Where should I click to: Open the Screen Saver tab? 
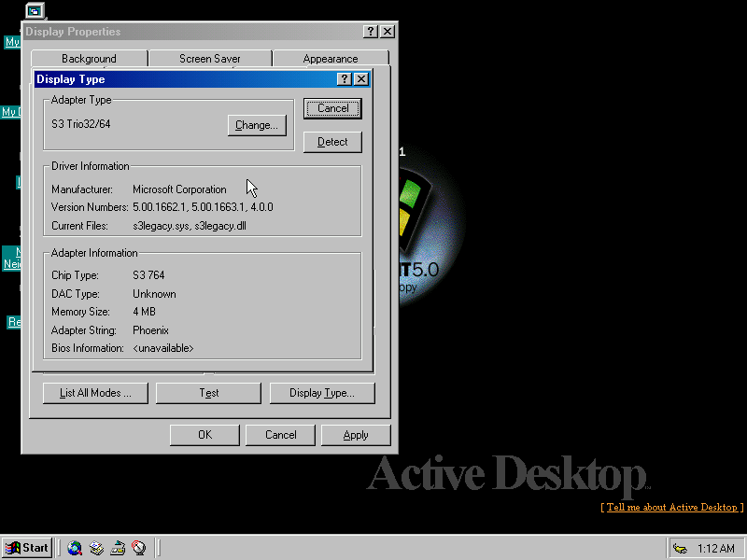click(x=209, y=59)
